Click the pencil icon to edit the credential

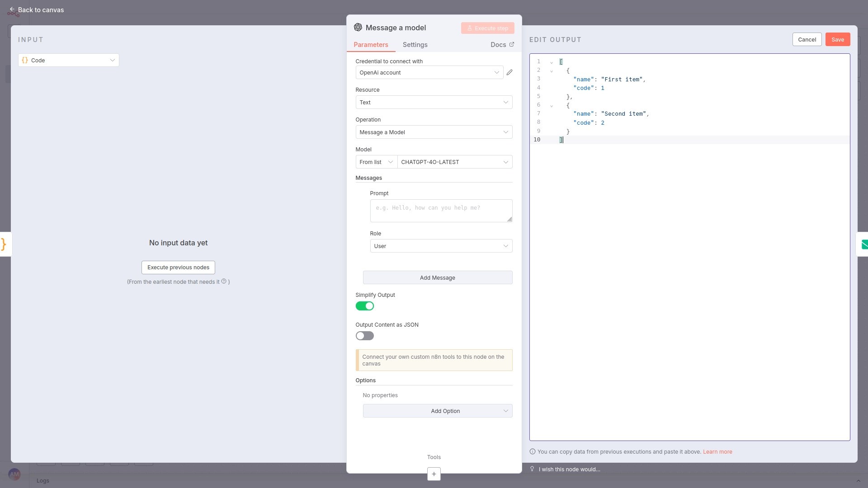pyautogui.click(x=509, y=72)
